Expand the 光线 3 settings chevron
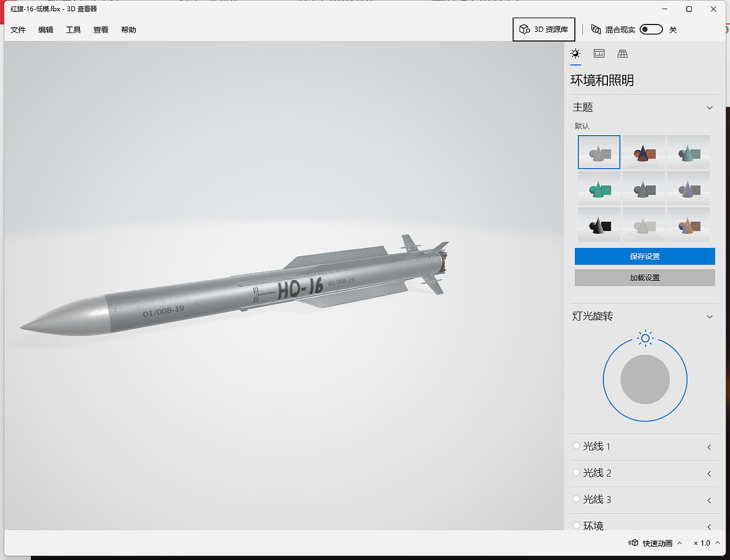This screenshot has height=560, width=730. (709, 500)
